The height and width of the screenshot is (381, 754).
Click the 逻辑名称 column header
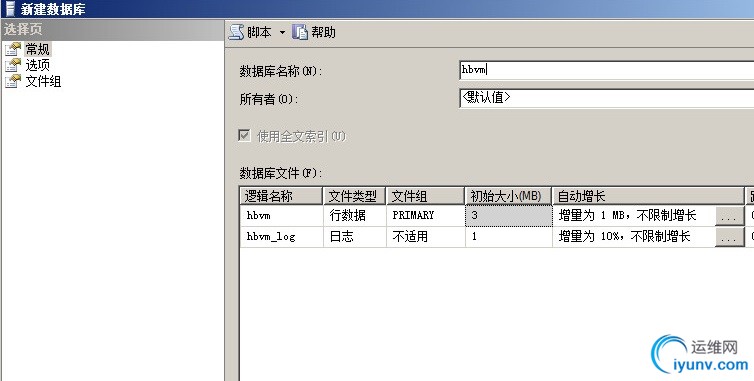click(x=281, y=196)
